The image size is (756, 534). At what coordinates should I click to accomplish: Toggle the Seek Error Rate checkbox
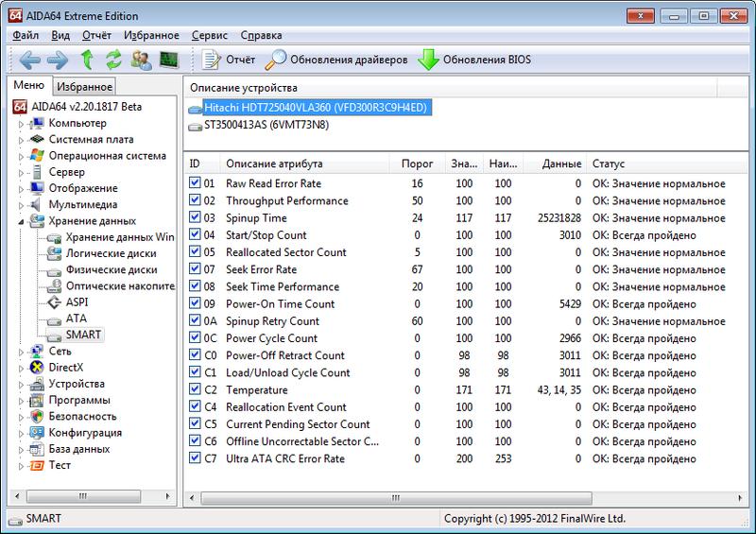pyautogui.click(x=195, y=268)
